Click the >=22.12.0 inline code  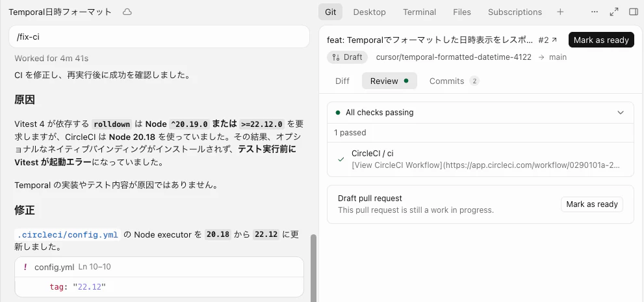click(x=262, y=124)
